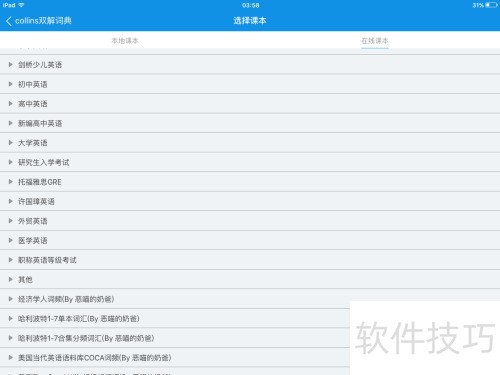
Task: Switch to the 本地课本 tab
Action: (125, 41)
